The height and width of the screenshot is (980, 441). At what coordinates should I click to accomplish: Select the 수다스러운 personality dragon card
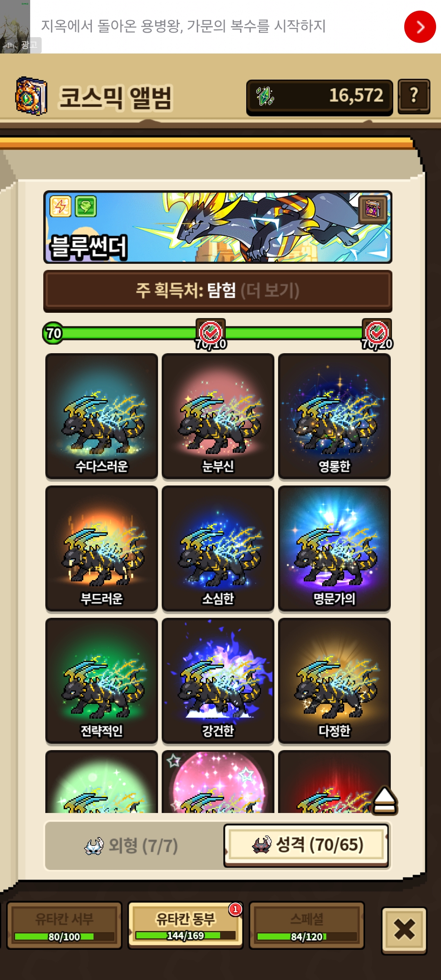tap(102, 416)
